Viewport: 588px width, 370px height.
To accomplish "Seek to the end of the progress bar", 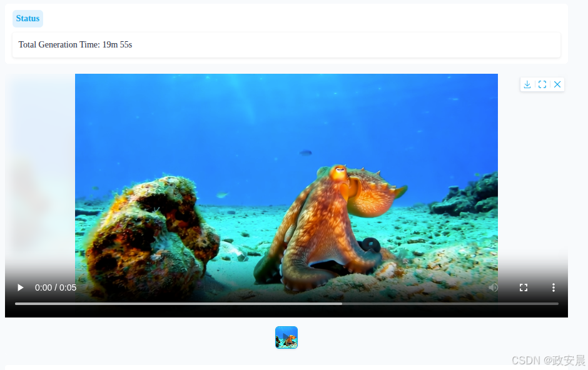I will pos(557,304).
